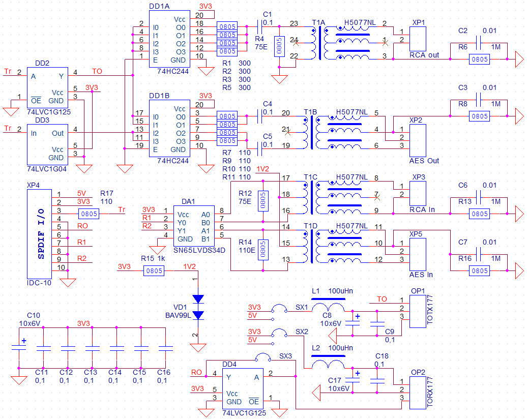Image resolution: width=527 pixels, height=420 pixels.
Task: Click the C9 0,1 capacitor label
Action: [x=390, y=336]
